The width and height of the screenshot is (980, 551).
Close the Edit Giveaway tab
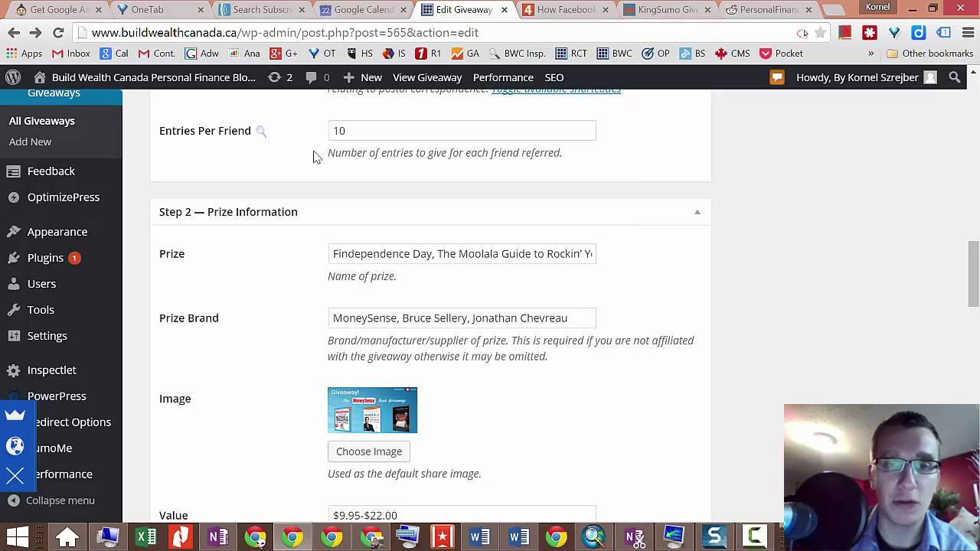click(505, 10)
